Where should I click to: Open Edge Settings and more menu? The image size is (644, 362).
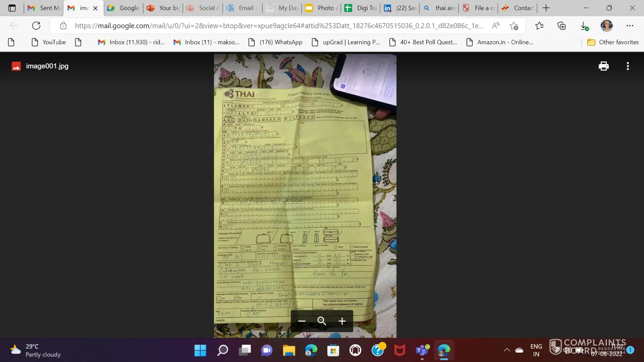630,26
